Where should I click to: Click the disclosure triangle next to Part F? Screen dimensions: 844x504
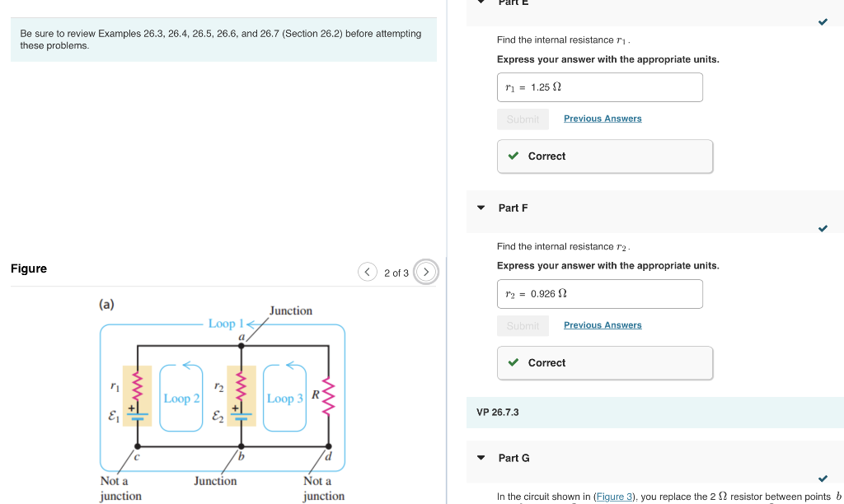point(481,208)
